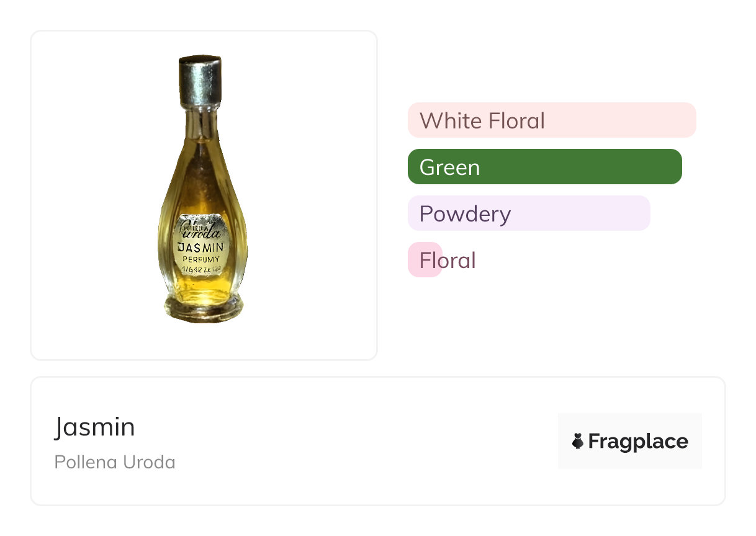Click the PERFUMY text on bottle label

pos(201,259)
